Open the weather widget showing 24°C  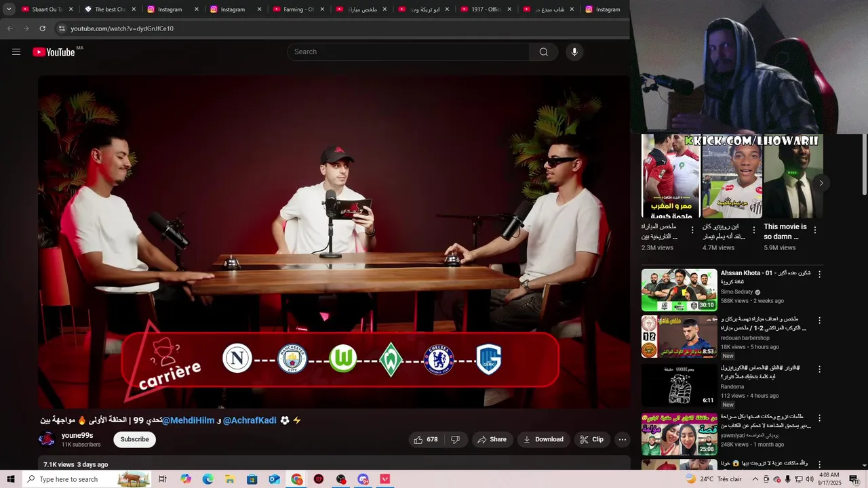click(x=714, y=479)
